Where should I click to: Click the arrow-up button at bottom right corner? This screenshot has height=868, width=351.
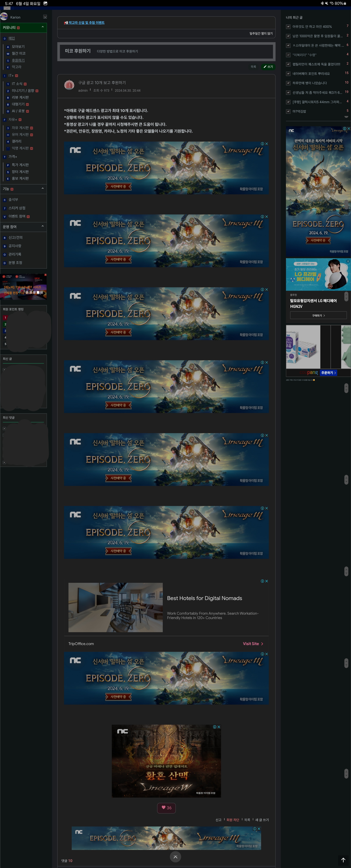pyautogui.click(x=343, y=860)
